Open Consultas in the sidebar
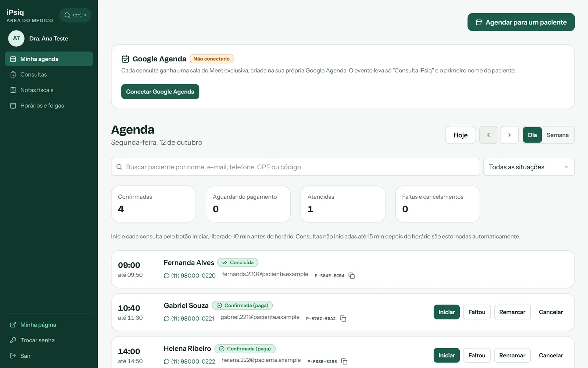588x368 pixels. click(49, 74)
